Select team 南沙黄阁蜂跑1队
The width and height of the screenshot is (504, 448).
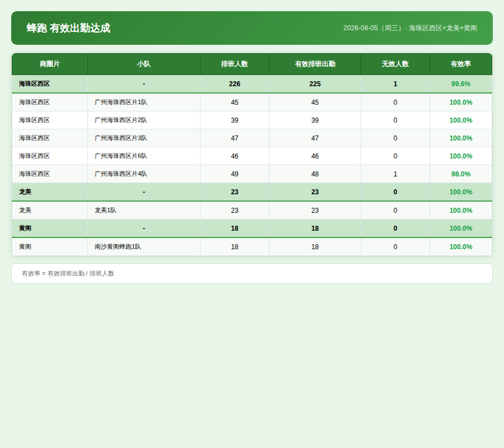click(118, 246)
